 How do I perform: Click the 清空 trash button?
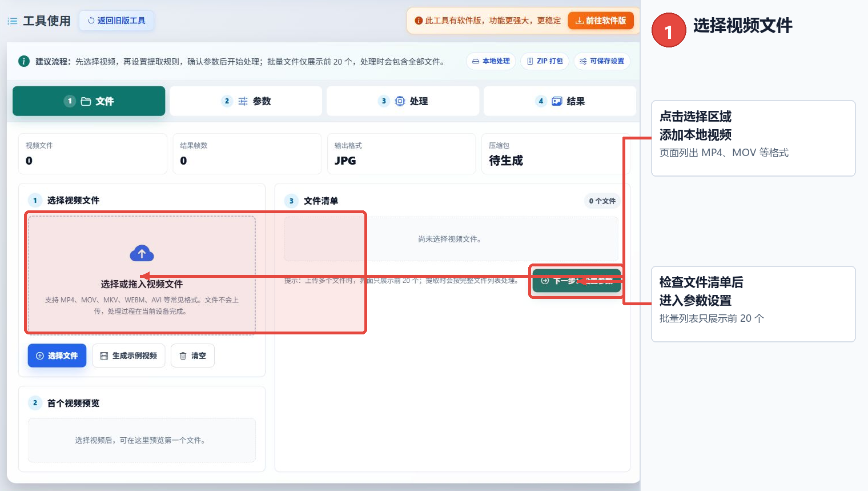point(193,356)
